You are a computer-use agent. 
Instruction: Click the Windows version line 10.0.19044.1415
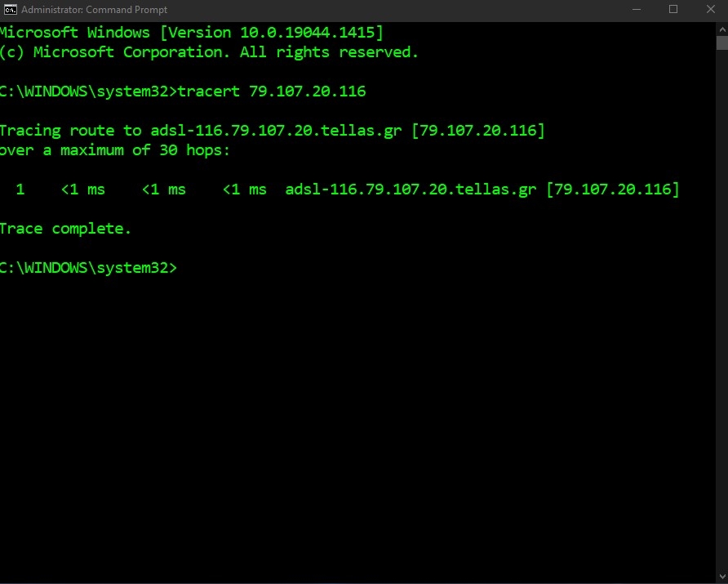point(192,32)
